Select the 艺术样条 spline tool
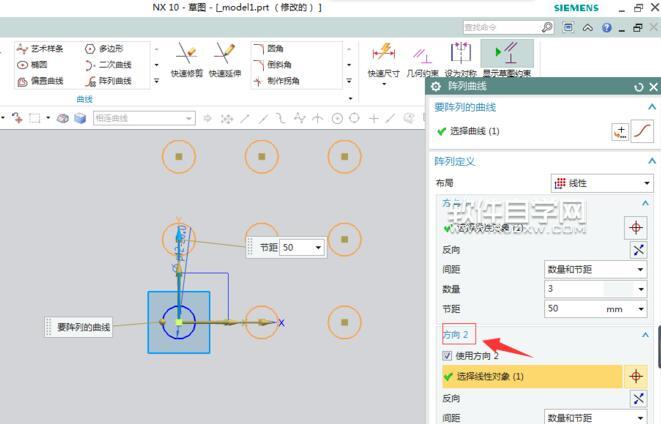The height and width of the screenshot is (424, 661). tap(40, 48)
